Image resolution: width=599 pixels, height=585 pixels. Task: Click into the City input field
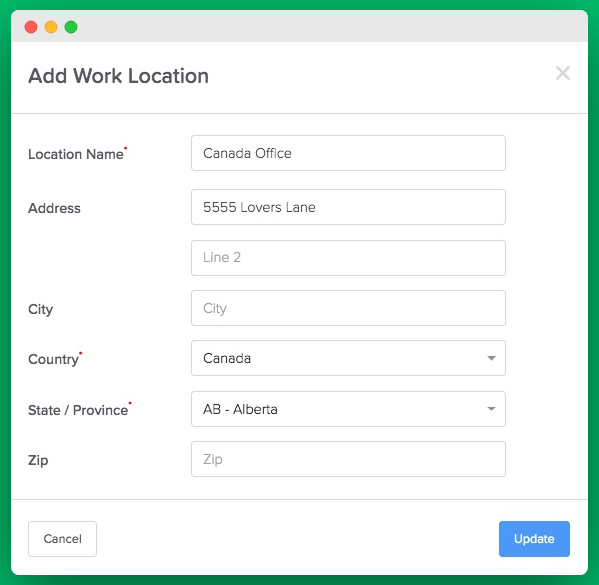coord(348,308)
